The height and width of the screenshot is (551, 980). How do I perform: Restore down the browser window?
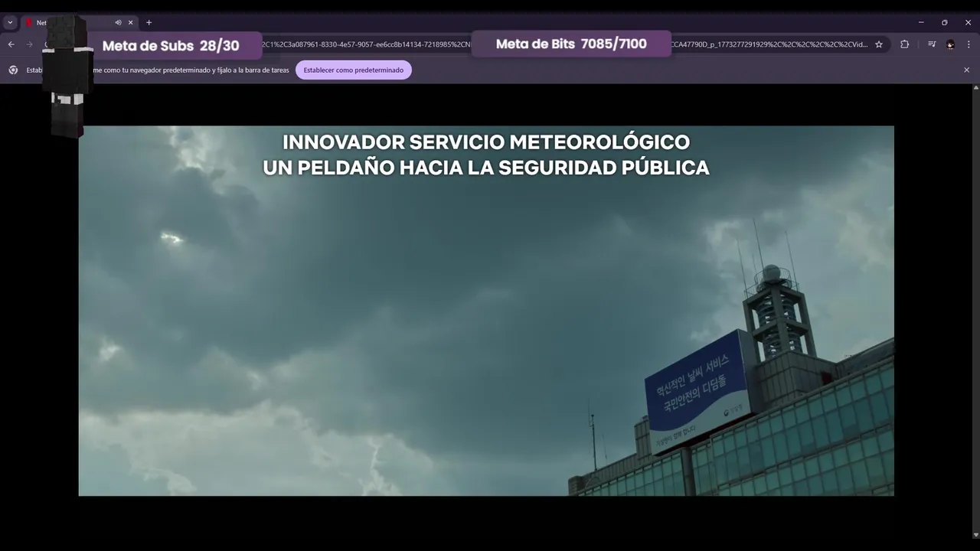[x=944, y=22]
